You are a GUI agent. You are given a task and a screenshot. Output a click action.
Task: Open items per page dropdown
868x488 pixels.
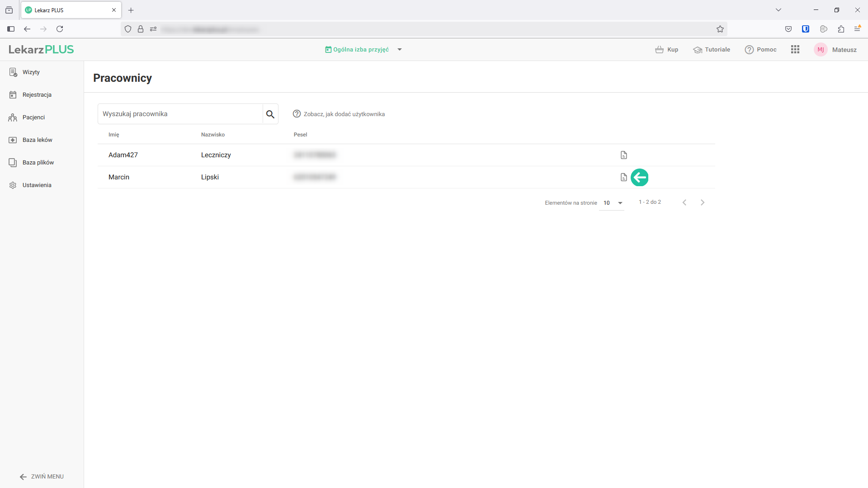[x=612, y=203]
